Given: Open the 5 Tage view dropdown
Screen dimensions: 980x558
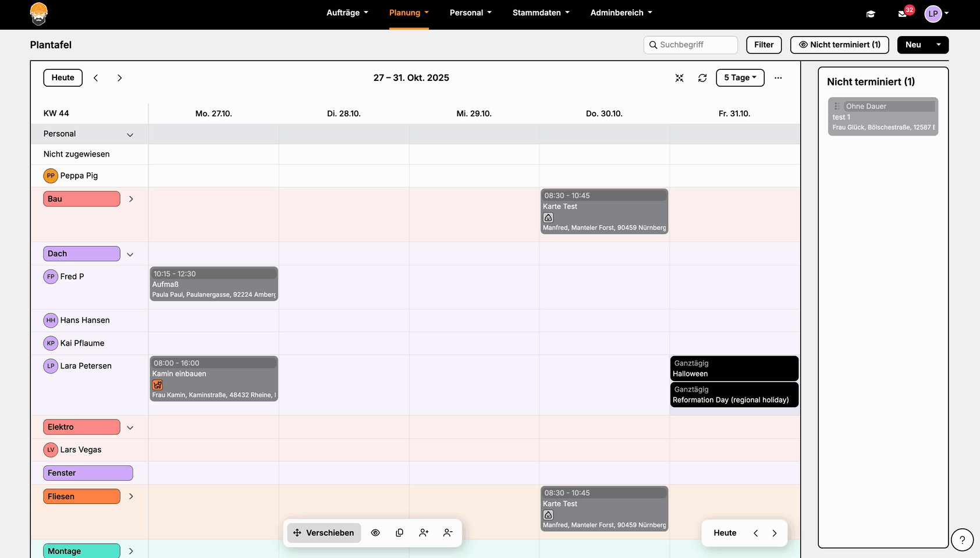Looking at the screenshot, I should pyautogui.click(x=740, y=78).
